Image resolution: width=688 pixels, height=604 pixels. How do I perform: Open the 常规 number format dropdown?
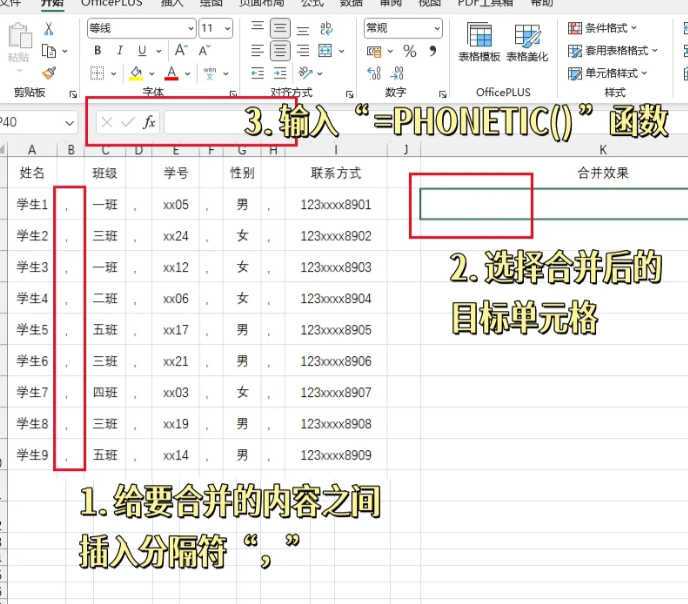pyautogui.click(x=437, y=29)
